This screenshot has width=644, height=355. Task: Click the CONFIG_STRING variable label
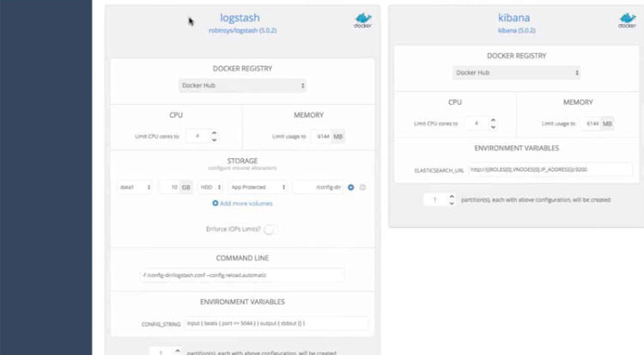pos(161,324)
